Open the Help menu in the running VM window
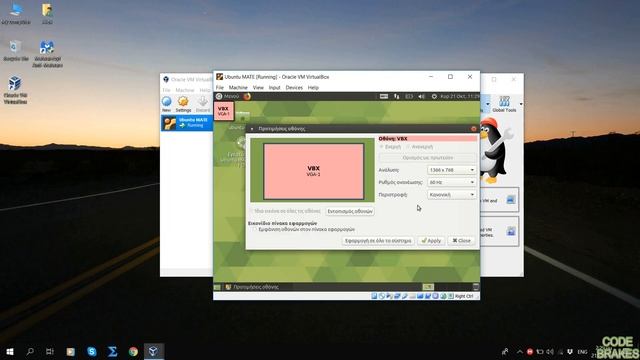 pos(313,87)
